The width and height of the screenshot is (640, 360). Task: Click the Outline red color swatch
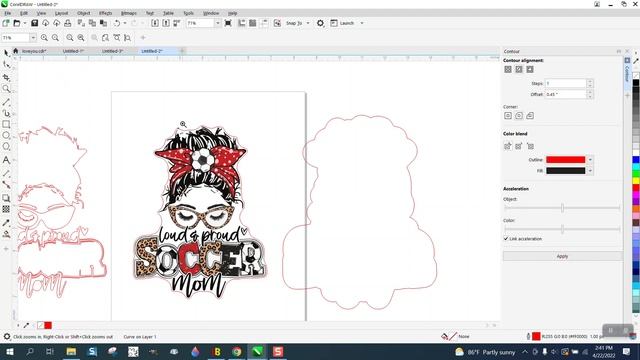click(x=566, y=160)
